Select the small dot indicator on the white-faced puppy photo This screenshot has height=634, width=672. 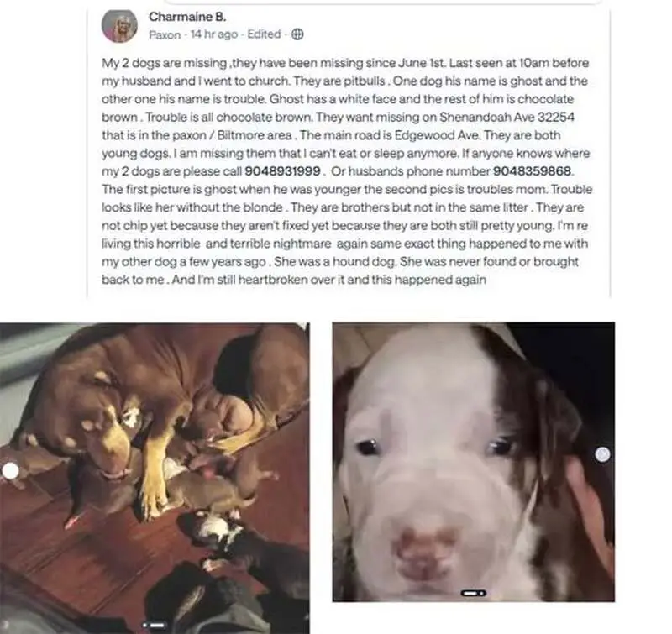482,594
